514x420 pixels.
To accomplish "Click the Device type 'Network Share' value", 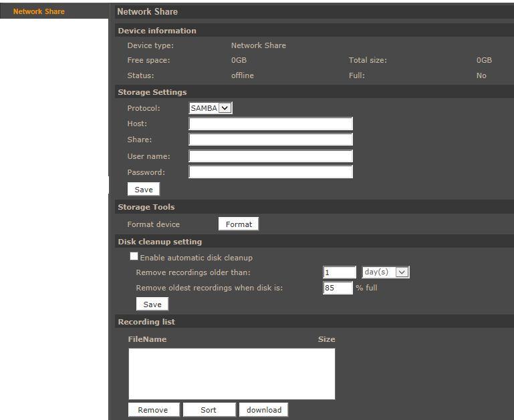I will click(x=258, y=45).
